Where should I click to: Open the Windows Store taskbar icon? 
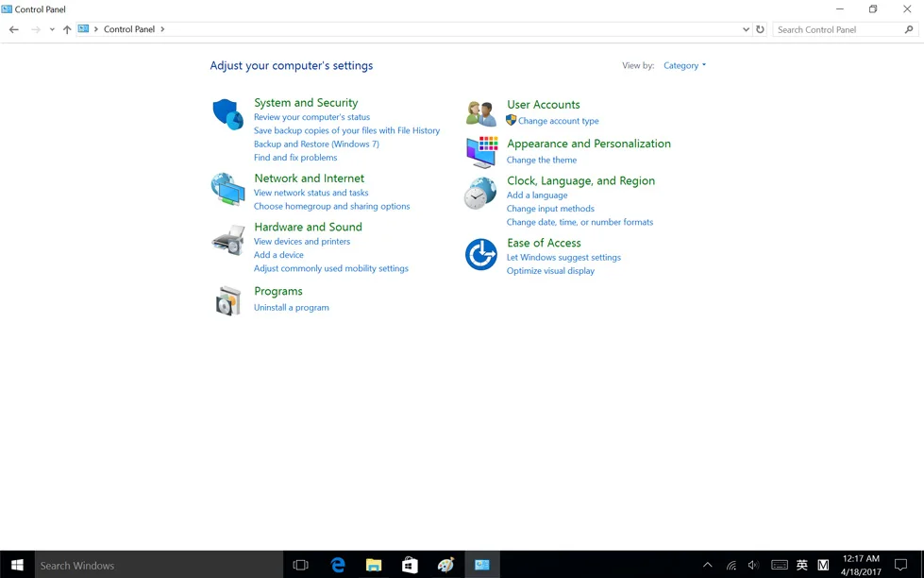411,565
